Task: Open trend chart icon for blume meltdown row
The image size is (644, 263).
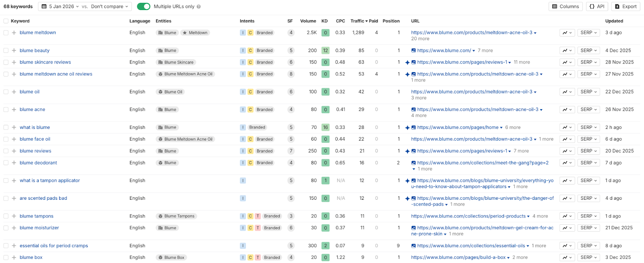Action: click(x=567, y=33)
